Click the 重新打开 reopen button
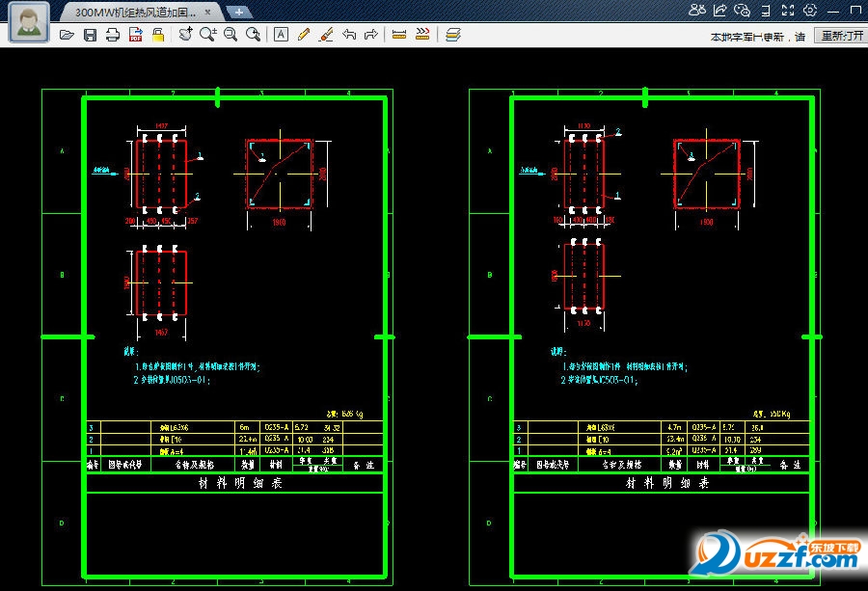Viewport: 868px width, 591px height. pyautogui.click(x=840, y=36)
